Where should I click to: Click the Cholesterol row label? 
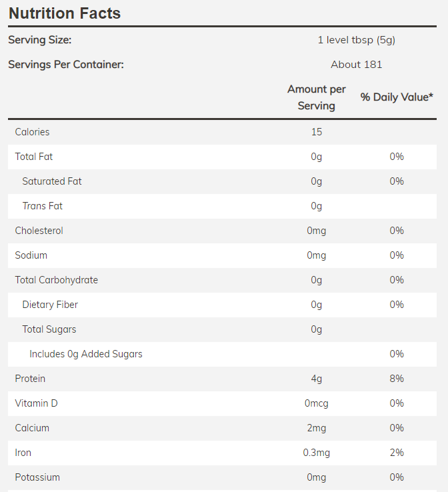pyautogui.click(x=39, y=231)
